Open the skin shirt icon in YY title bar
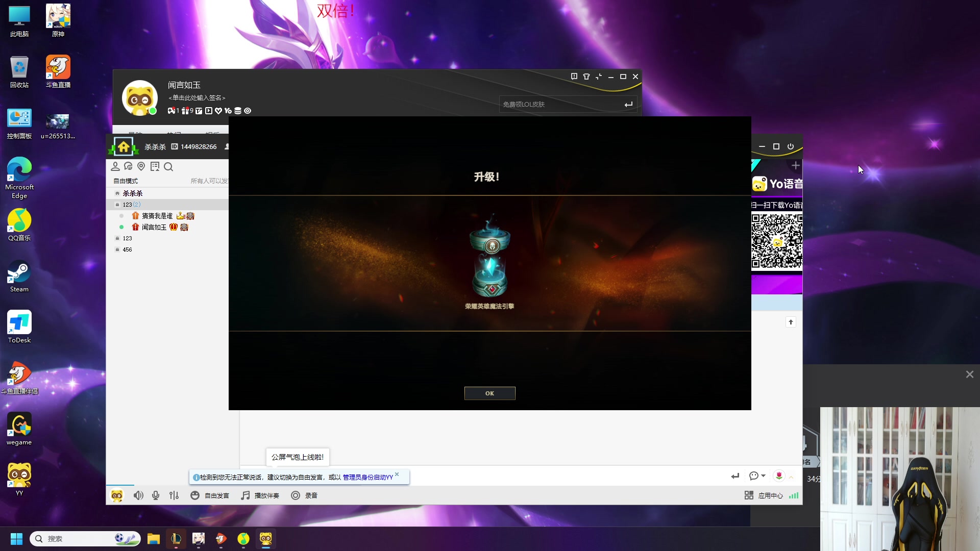The height and width of the screenshot is (551, 980). [x=586, y=77]
